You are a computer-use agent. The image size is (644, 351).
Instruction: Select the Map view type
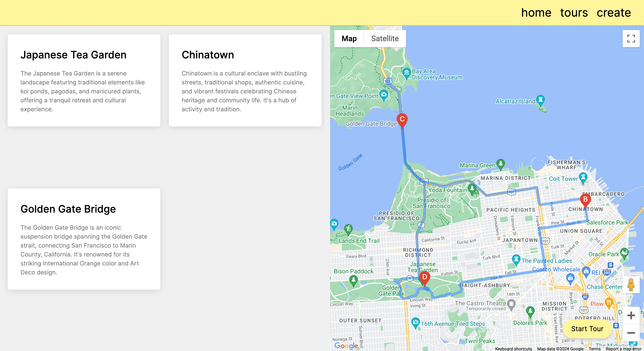coord(349,39)
